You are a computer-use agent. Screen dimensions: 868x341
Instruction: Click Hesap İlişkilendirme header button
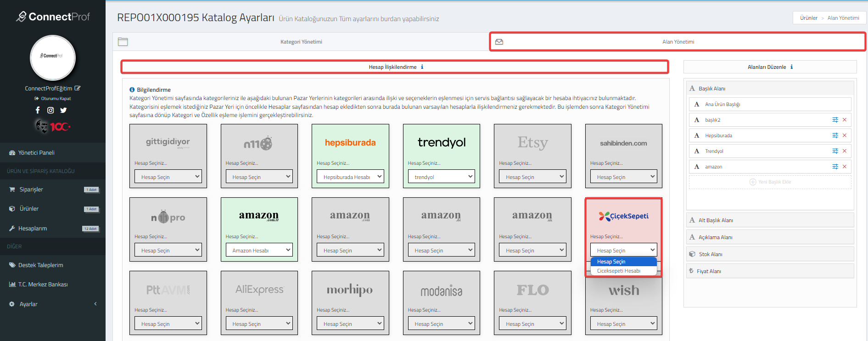(x=394, y=67)
